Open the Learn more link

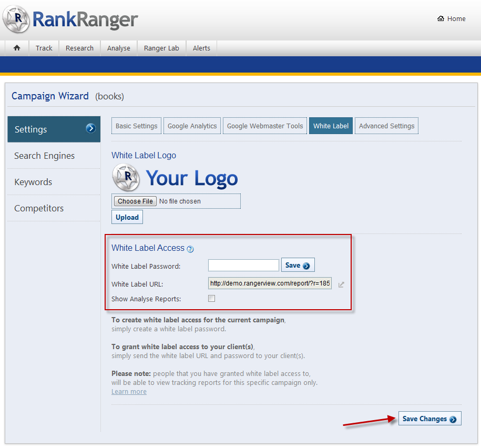[129, 392]
